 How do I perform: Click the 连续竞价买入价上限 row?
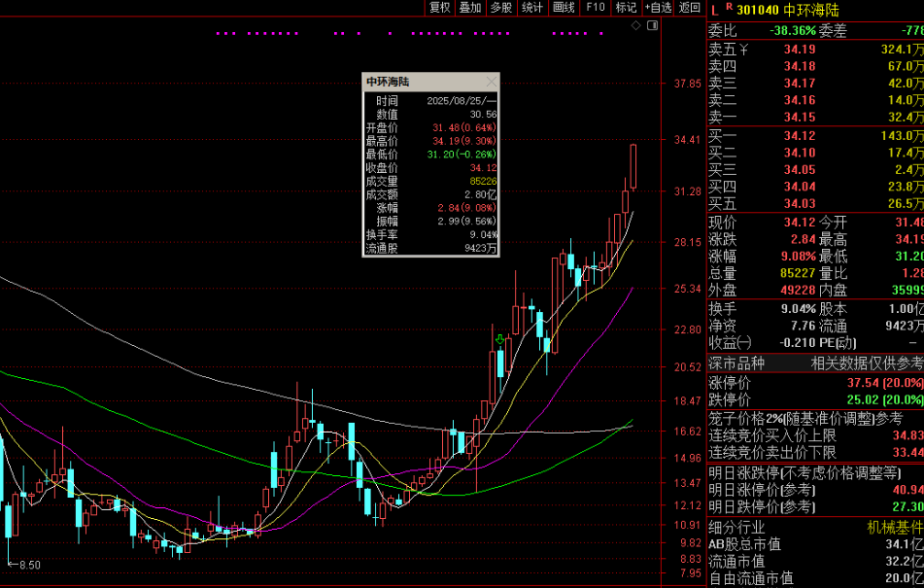815,436
